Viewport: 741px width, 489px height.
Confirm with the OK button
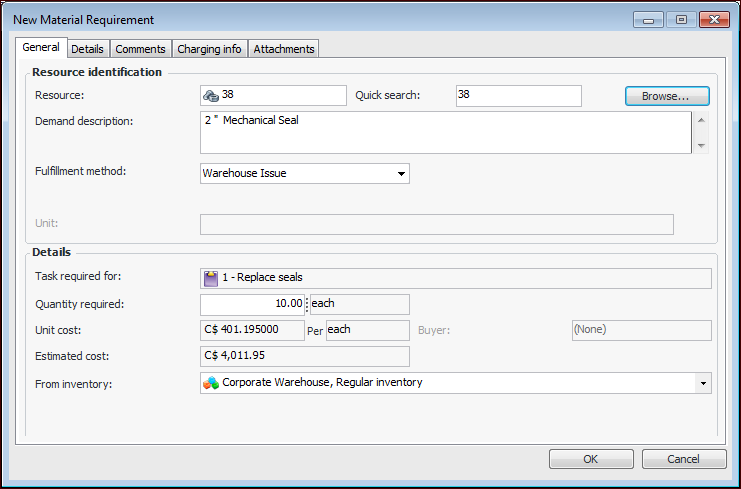coord(591,459)
